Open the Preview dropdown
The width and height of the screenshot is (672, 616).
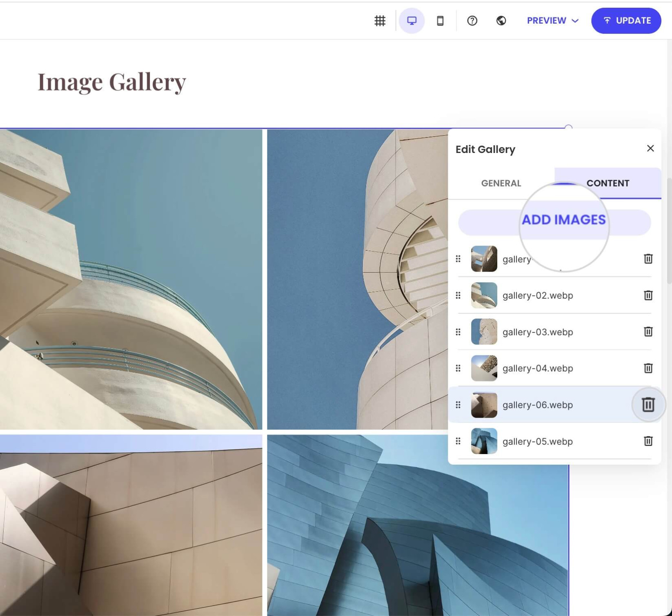(552, 20)
